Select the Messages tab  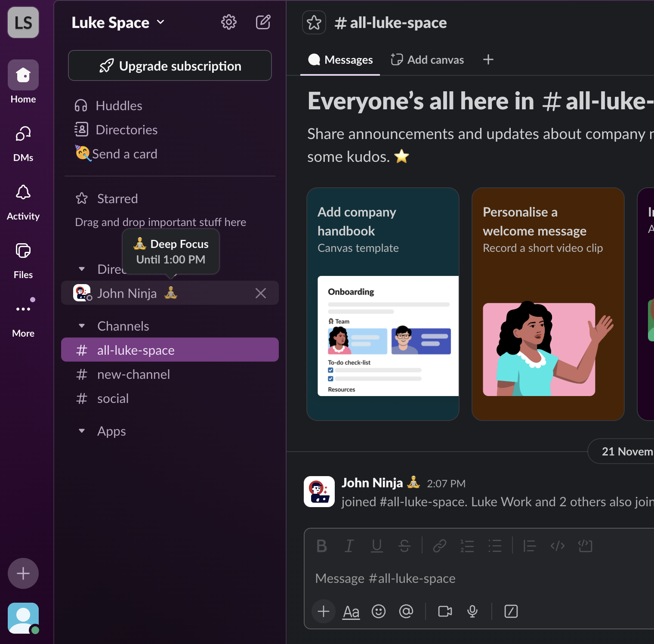pos(340,59)
